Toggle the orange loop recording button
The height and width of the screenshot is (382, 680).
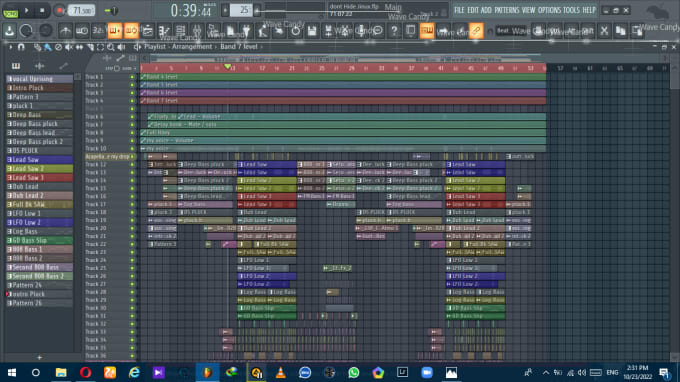point(131,31)
